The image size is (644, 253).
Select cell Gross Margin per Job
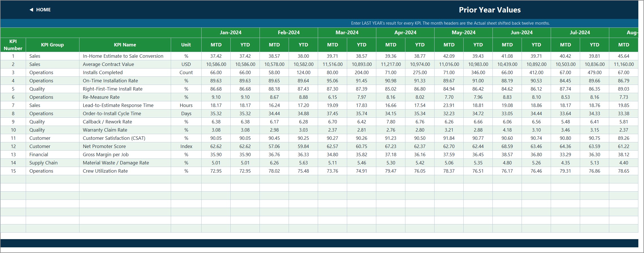tap(125, 155)
